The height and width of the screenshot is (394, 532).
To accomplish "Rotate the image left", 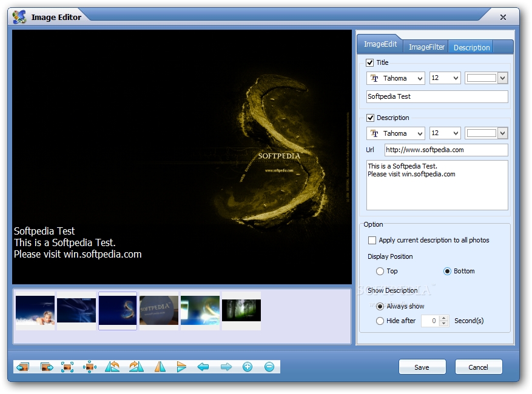I will point(112,367).
